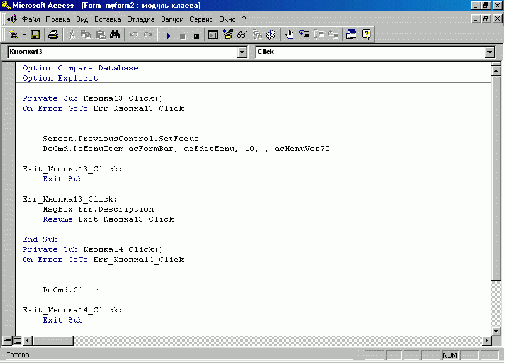The image size is (505, 364).
Task: Click the 'Option Explicit' line
Action: pyautogui.click(x=60, y=78)
